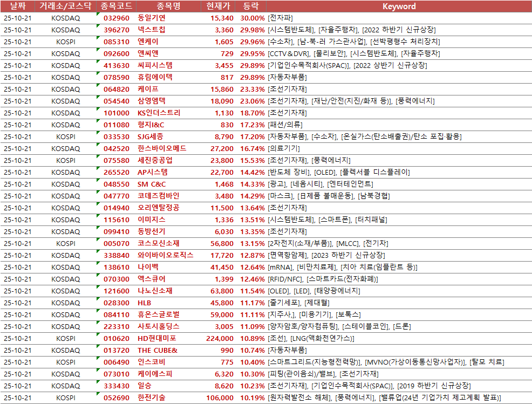Select price 27,200 for 한스바이오메드

point(222,148)
